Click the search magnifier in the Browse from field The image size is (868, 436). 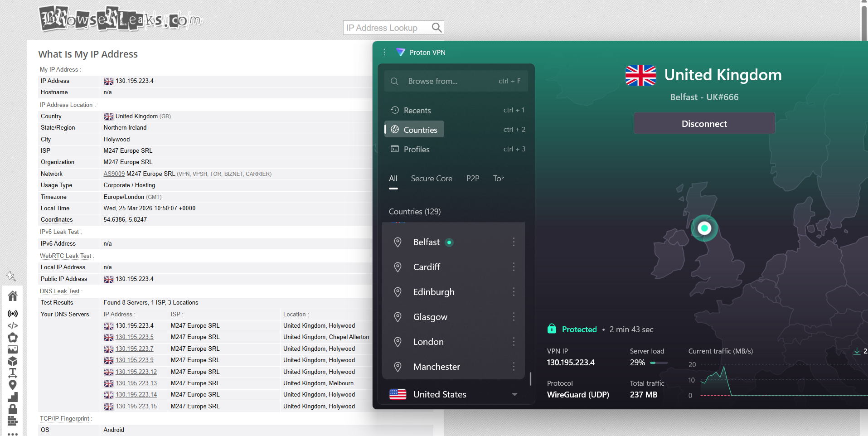coord(394,81)
